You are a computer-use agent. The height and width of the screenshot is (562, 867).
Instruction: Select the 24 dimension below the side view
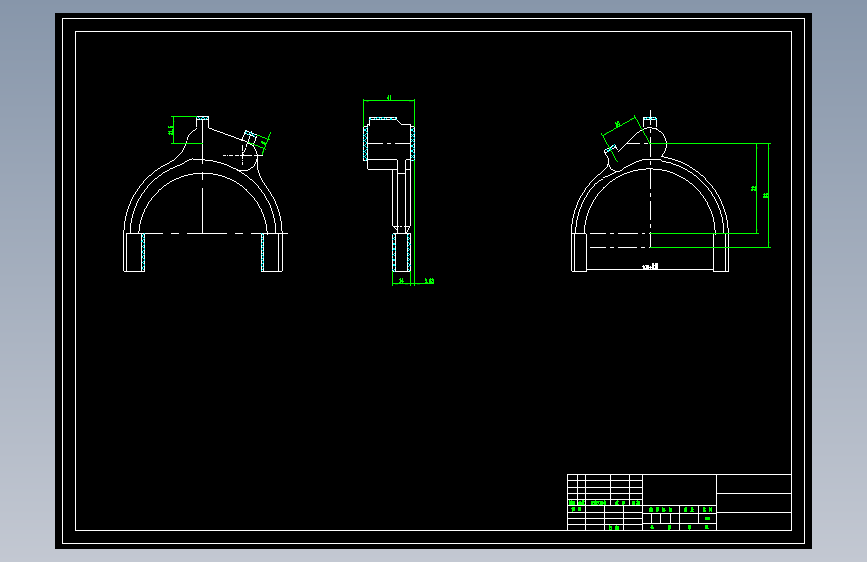tap(401, 281)
